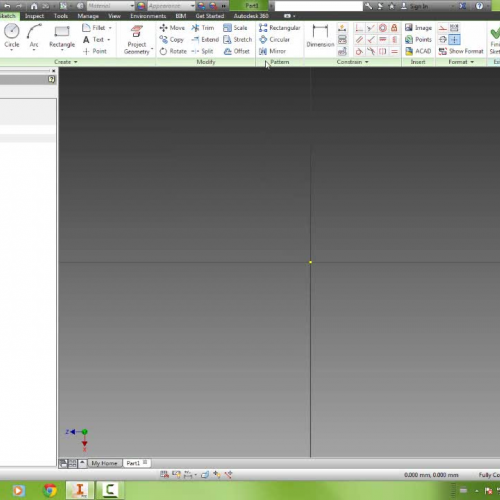Toggle Centerline format

(443, 40)
